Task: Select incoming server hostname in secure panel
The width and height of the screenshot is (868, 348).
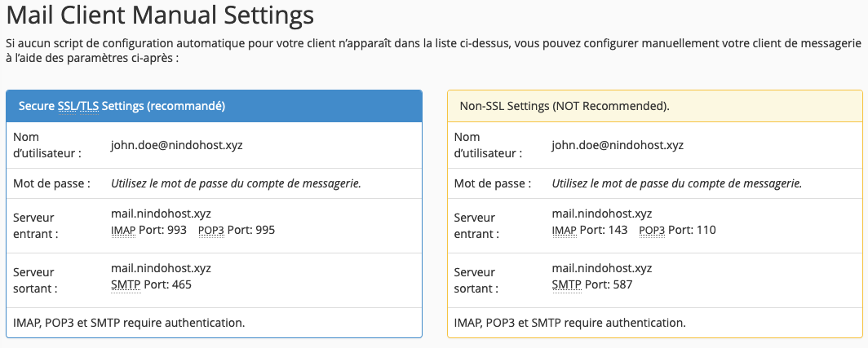Action: click(x=161, y=214)
